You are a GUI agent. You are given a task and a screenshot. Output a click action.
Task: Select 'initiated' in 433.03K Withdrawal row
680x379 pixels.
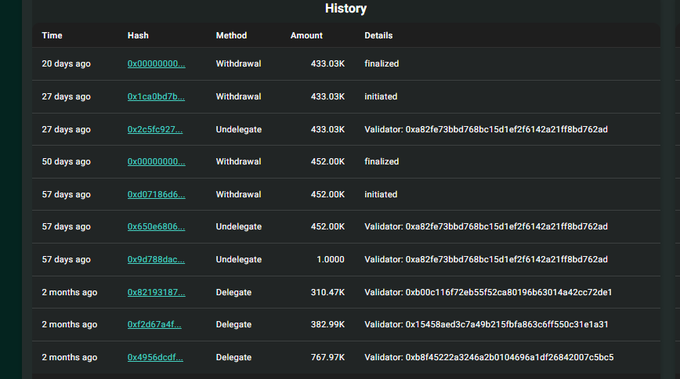[381, 97]
